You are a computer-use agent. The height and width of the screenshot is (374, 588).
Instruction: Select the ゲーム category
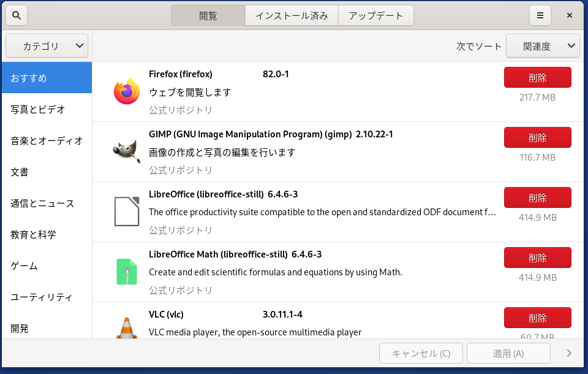(47, 265)
